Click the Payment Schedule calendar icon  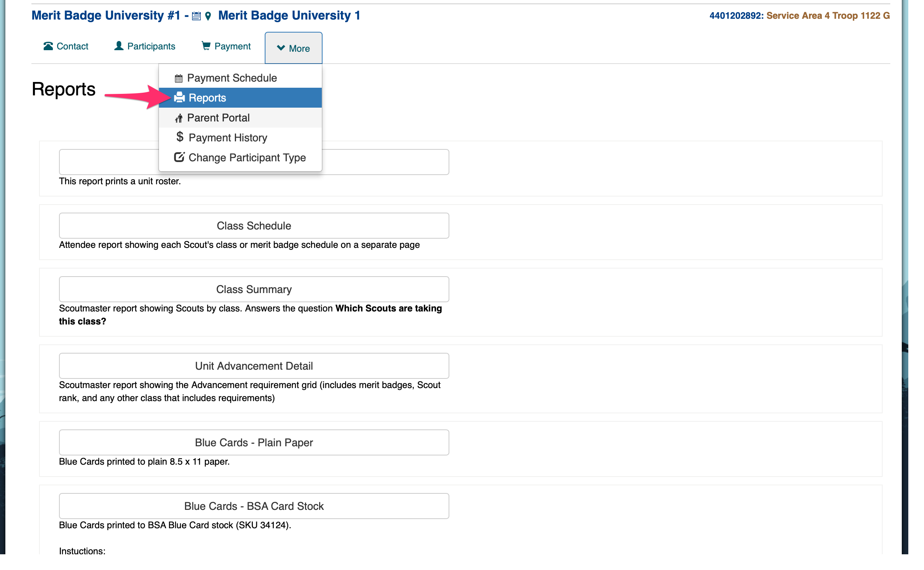pos(179,78)
